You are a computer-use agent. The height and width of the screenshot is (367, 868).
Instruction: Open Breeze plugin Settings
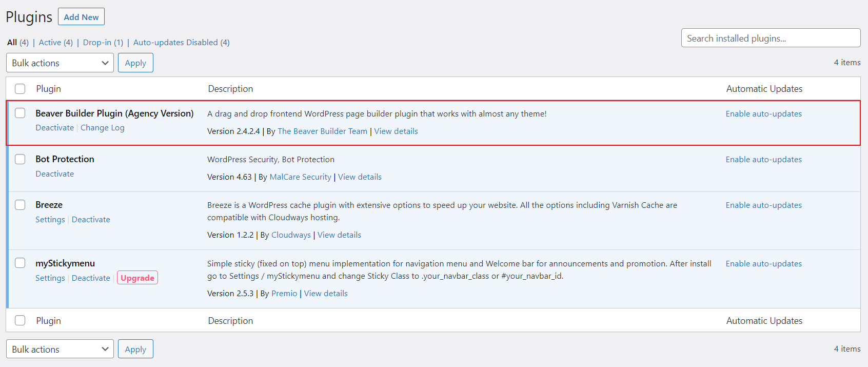(x=50, y=220)
